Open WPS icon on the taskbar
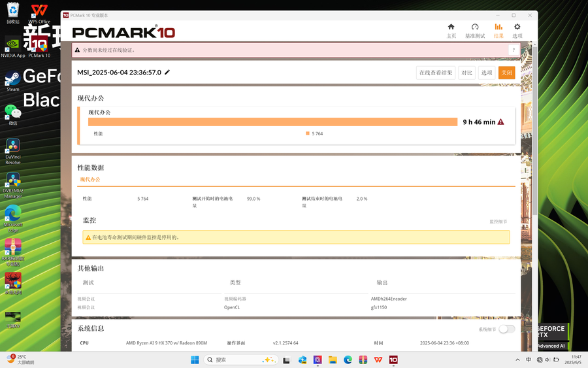This screenshot has width=588, height=368. tap(378, 360)
